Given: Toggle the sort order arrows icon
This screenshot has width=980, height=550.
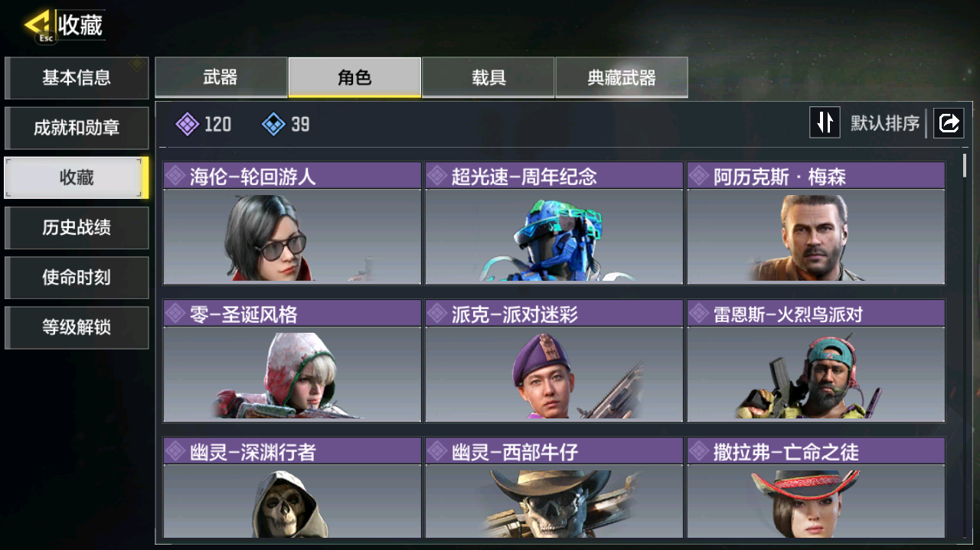Looking at the screenshot, I should (x=825, y=122).
